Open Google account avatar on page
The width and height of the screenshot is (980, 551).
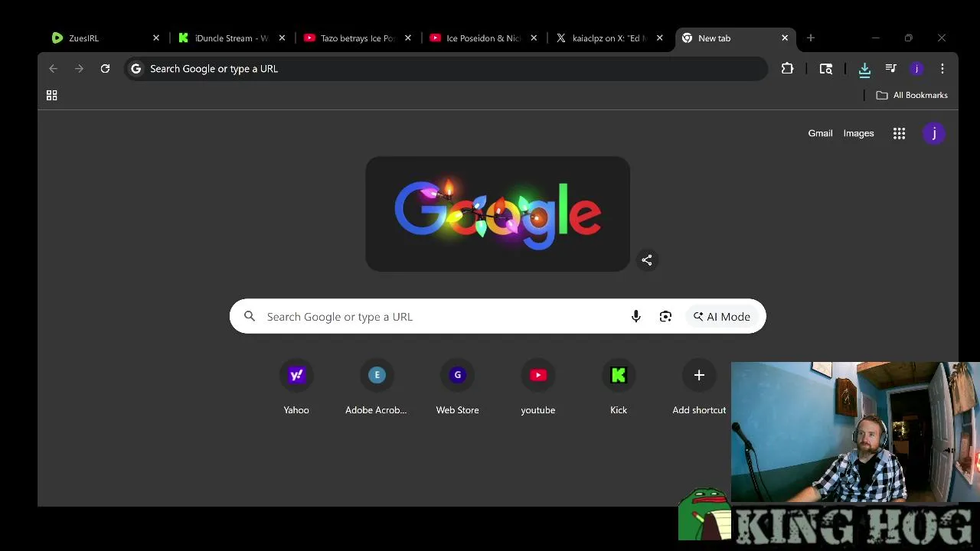pyautogui.click(x=934, y=133)
